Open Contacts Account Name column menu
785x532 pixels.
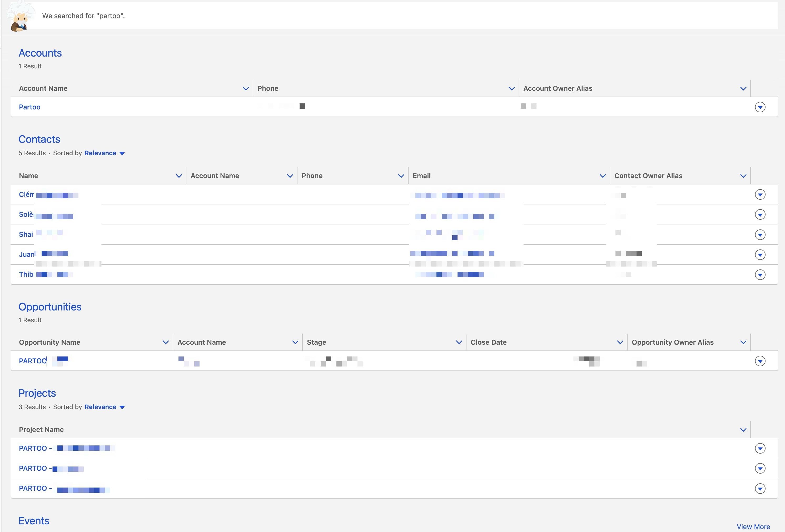click(290, 176)
